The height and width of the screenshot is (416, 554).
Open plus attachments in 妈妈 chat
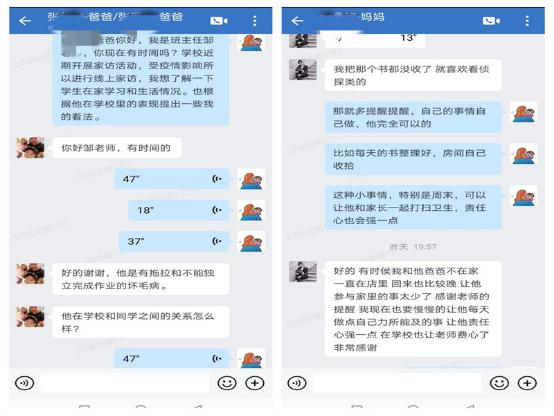(527, 383)
